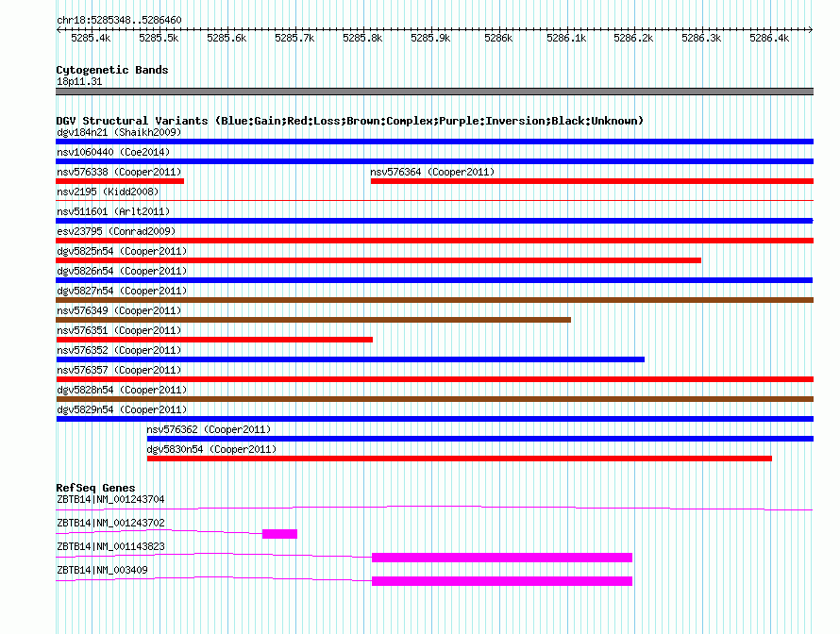Select the blue bar under dgv5829n54
This screenshot has height=634, width=840.
pyautogui.click(x=434, y=419)
